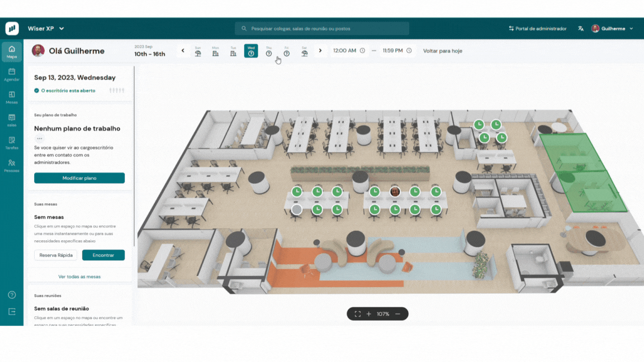Open the Salas rooms section

[12, 120]
